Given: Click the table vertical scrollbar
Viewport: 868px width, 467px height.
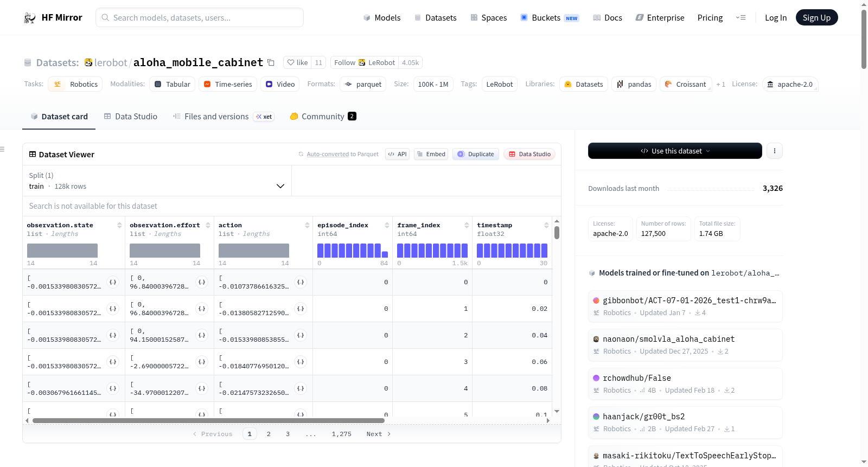Looking at the screenshot, I should pyautogui.click(x=557, y=232).
